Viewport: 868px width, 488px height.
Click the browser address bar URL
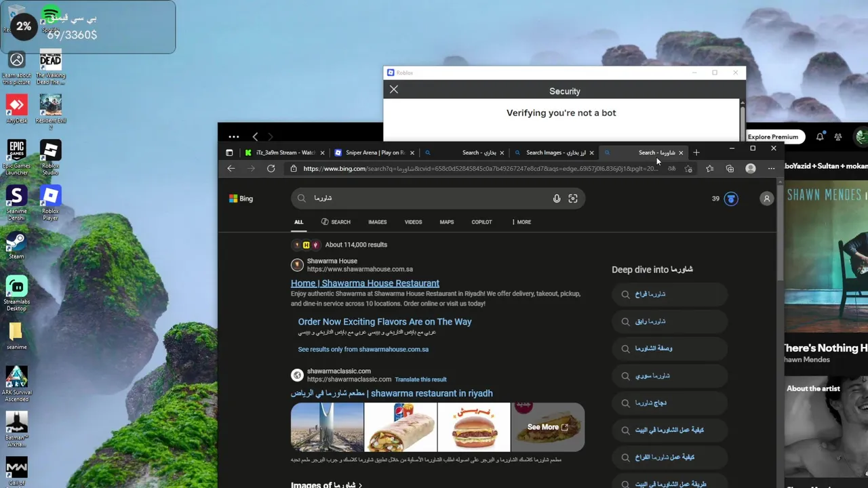(480, 169)
